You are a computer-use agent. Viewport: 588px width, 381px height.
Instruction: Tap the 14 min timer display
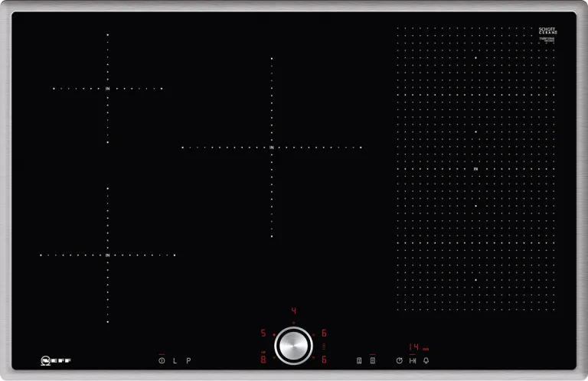pyautogui.click(x=414, y=347)
